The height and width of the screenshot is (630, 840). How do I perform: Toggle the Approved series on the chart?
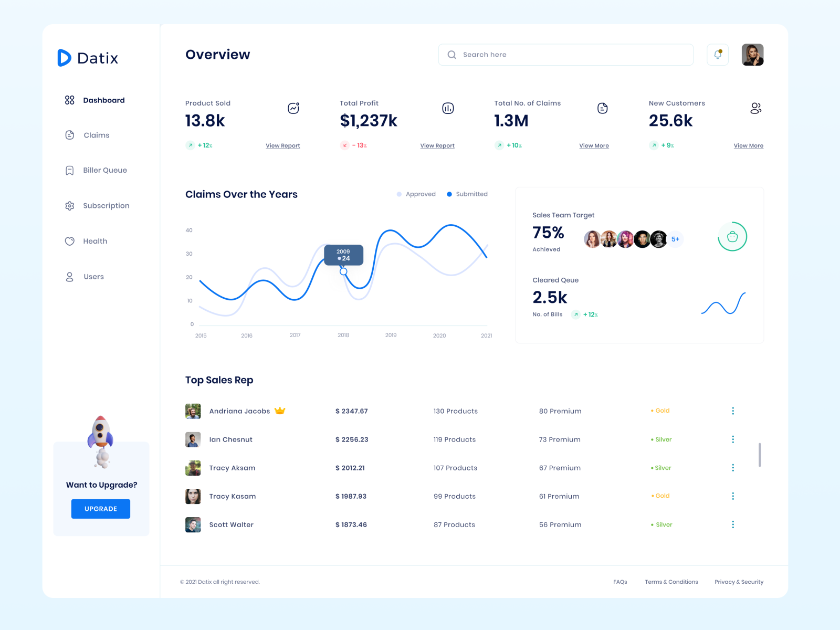(416, 194)
